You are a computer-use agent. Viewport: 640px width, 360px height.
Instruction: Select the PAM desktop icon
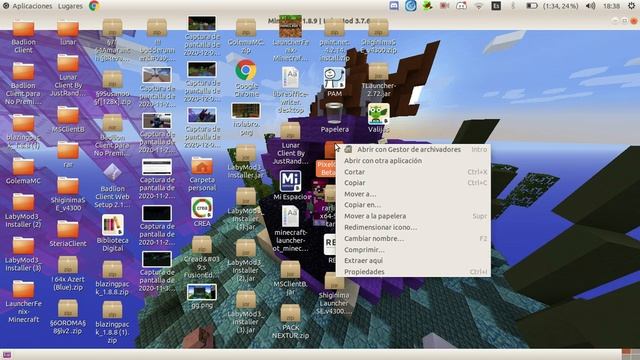pos(334,78)
